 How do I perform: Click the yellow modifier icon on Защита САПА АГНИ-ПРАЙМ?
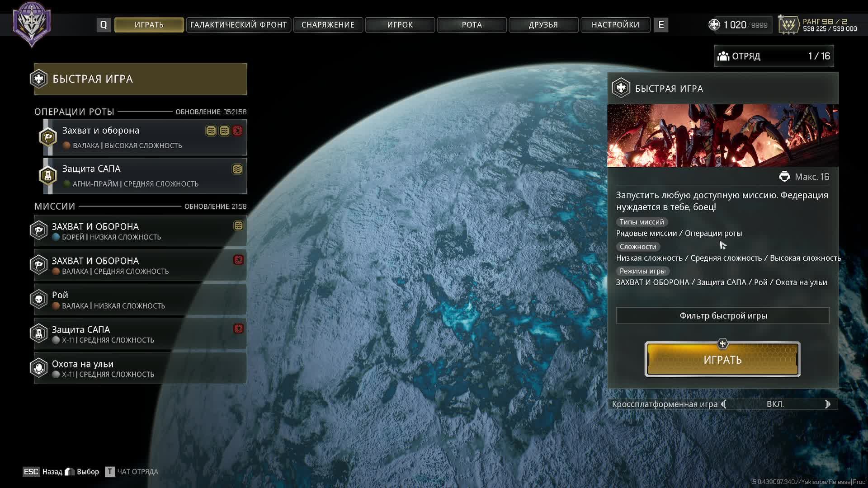click(237, 169)
